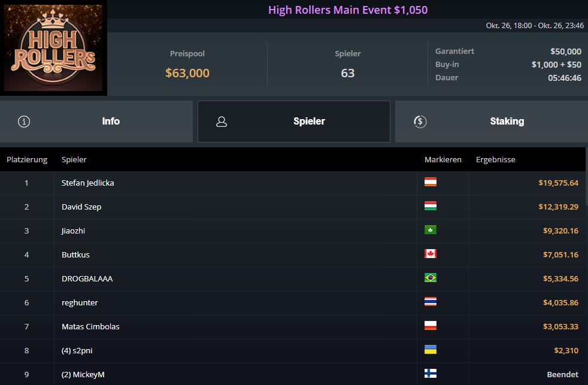Click the Thai flag beside reghunter
588x385 pixels.
tap(430, 302)
